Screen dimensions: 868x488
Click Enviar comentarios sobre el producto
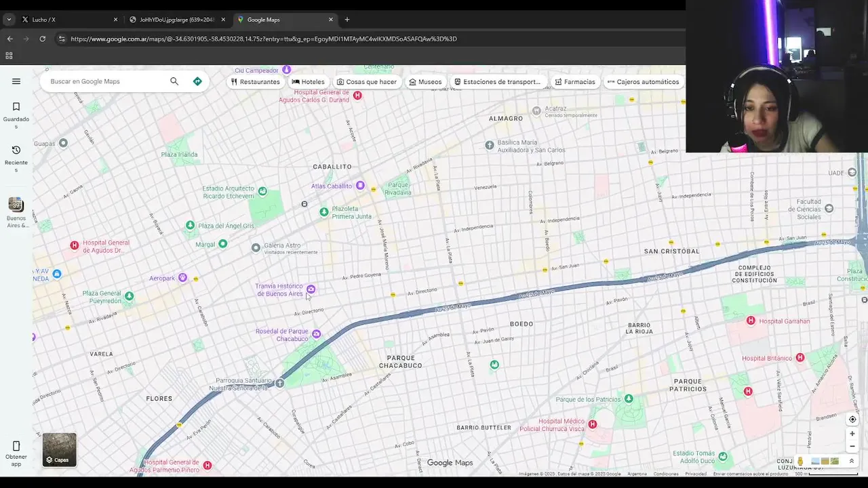750,474
